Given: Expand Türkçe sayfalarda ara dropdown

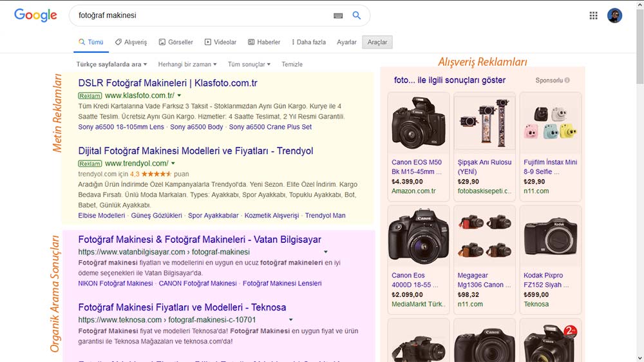Looking at the screenshot, I should pos(111,64).
